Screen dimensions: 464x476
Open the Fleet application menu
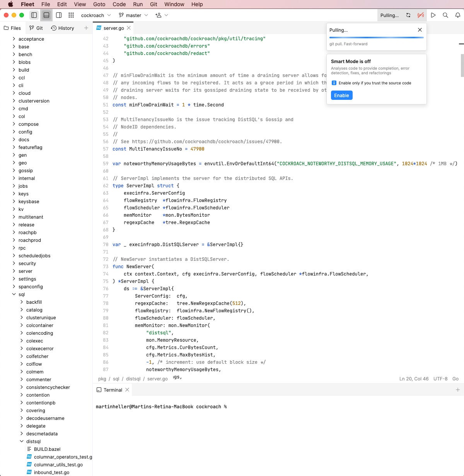27,4
